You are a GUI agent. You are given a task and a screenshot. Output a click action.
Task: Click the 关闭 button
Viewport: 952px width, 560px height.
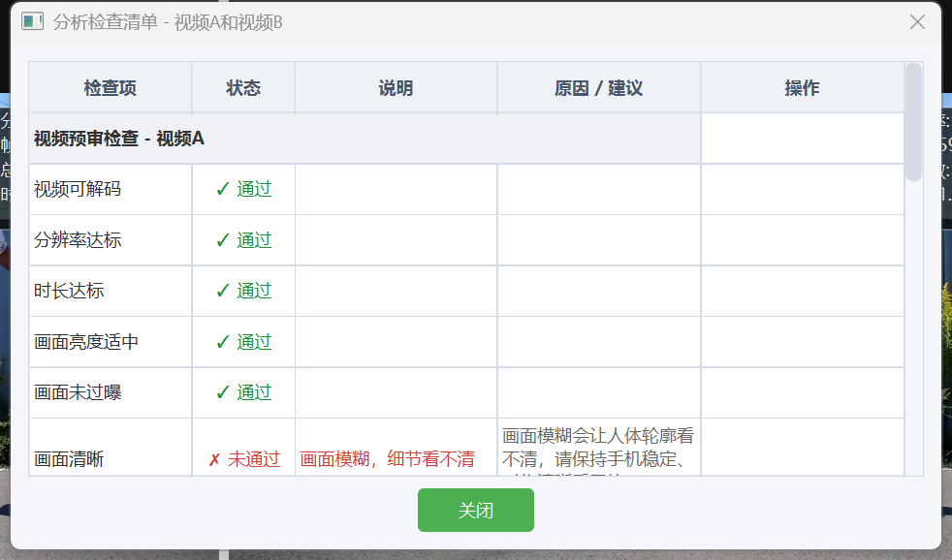(x=475, y=510)
